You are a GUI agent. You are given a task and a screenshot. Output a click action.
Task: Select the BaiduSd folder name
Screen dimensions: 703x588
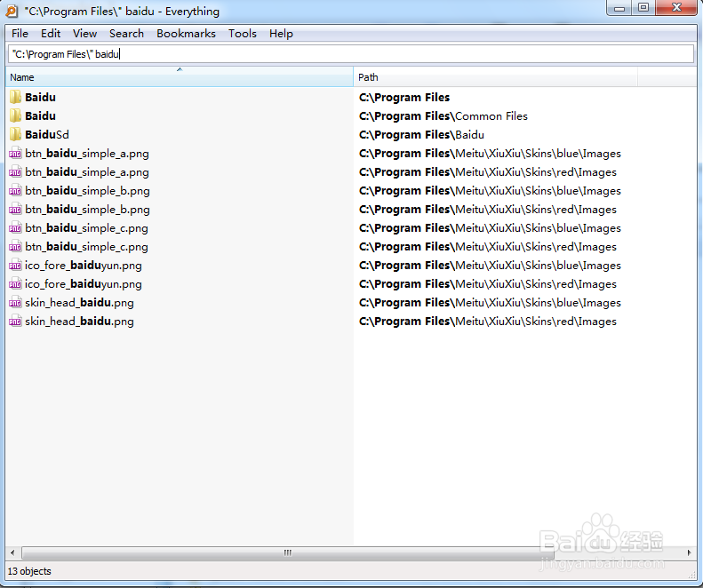(x=47, y=135)
